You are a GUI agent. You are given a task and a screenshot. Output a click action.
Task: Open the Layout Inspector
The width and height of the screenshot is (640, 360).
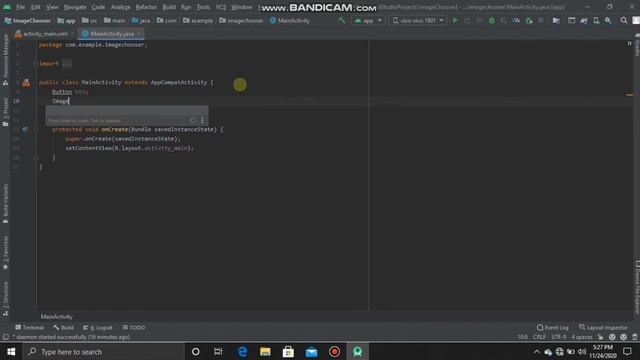pyautogui.click(x=603, y=327)
